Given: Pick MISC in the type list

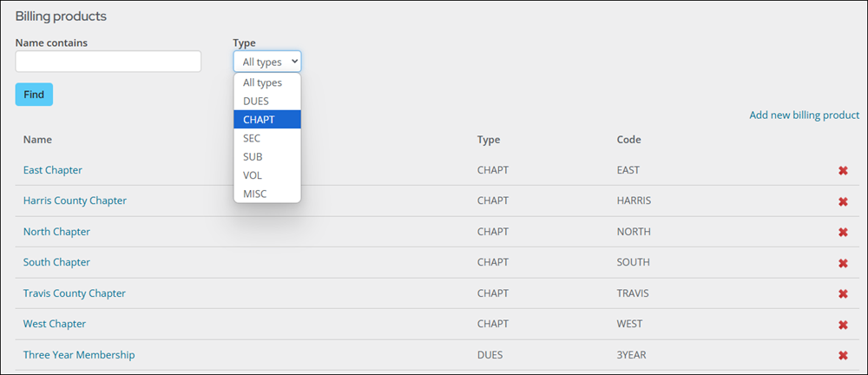Looking at the screenshot, I should [x=266, y=194].
